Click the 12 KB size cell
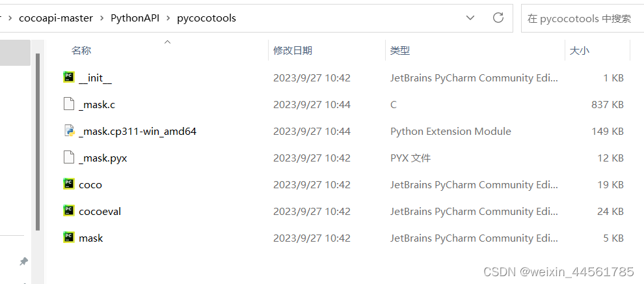The height and width of the screenshot is (284, 644). pos(610,158)
